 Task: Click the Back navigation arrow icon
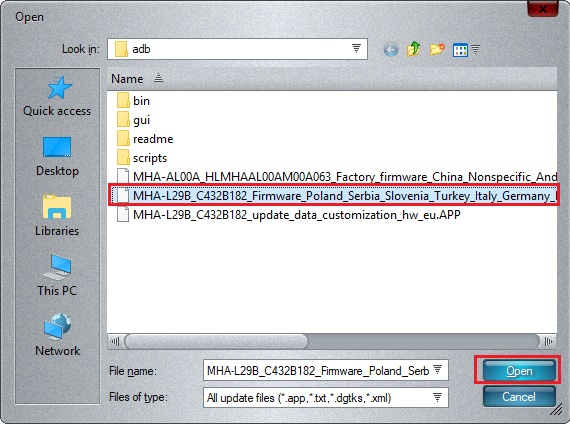[x=390, y=49]
